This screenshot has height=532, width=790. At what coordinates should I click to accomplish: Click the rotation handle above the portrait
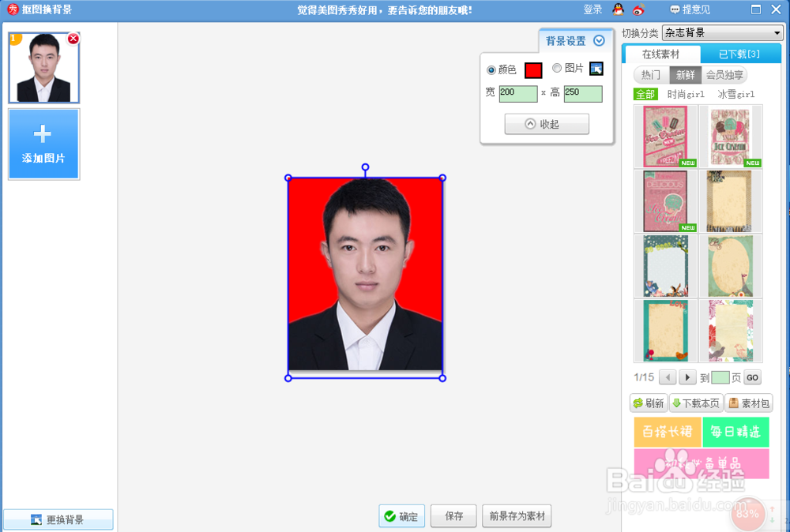[365, 167]
